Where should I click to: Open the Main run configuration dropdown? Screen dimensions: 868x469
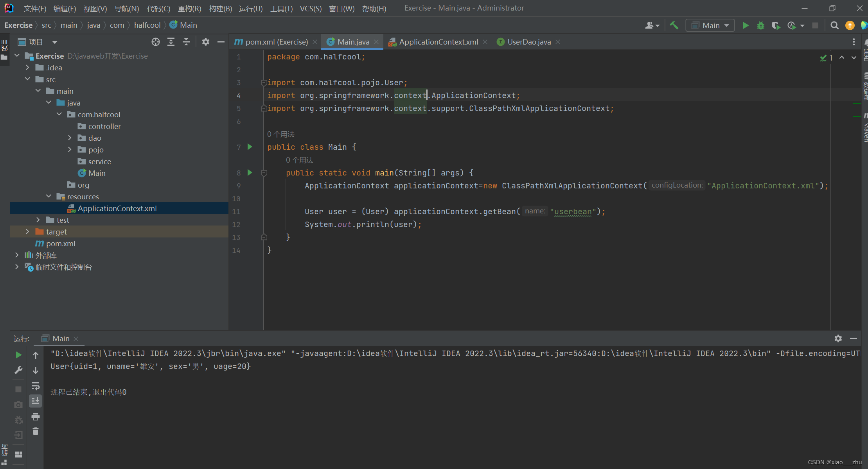(x=710, y=25)
